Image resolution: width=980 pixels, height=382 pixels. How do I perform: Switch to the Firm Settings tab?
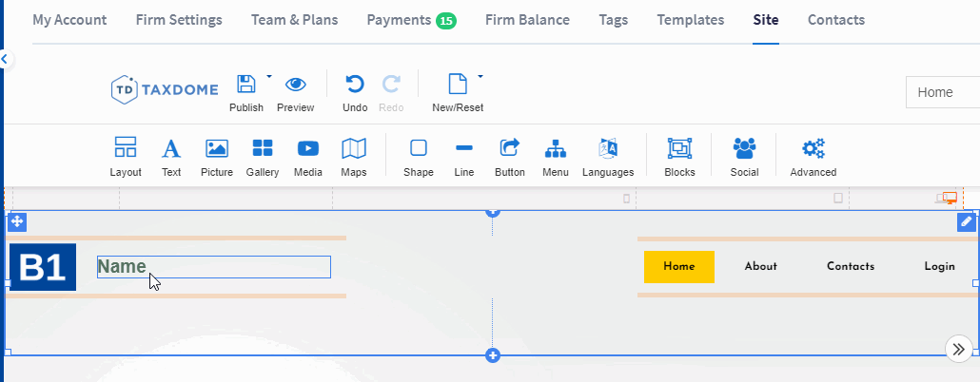coord(179,20)
